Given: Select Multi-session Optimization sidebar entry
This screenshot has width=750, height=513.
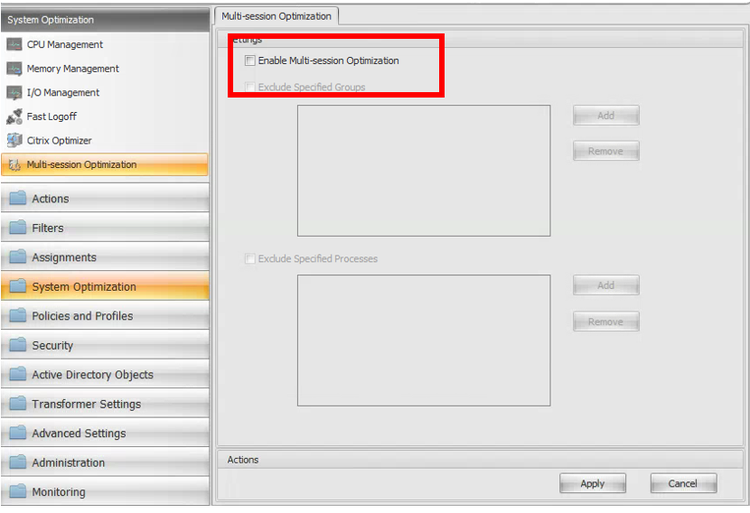Looking at the screenshot, I should 105,164.
